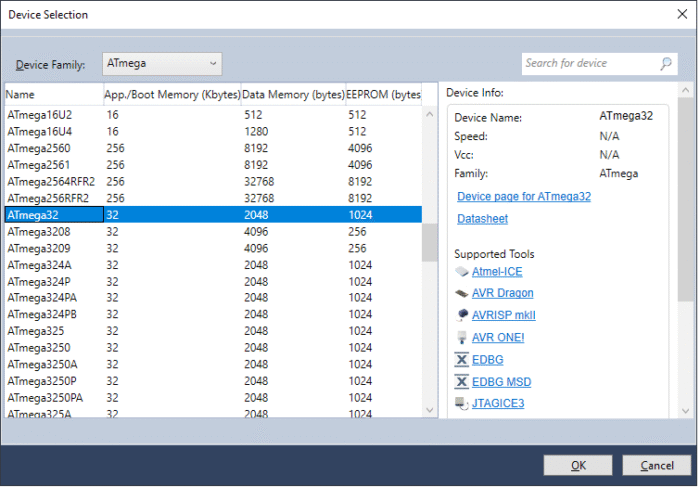Select the ATmega3250A row

(x=213, y=364)
